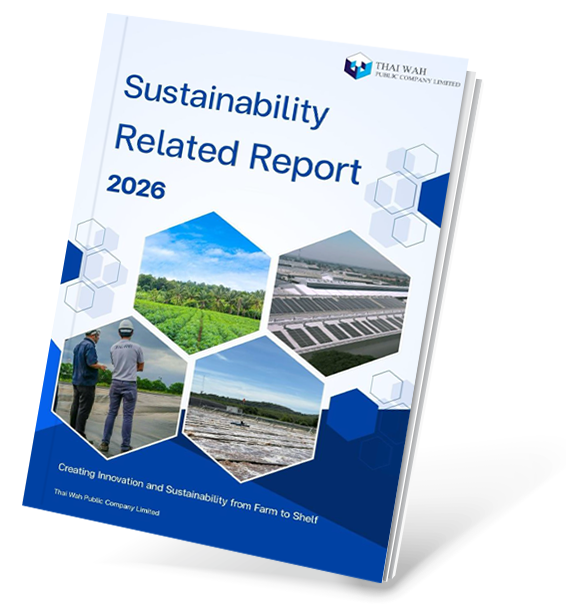566x614 pixels.
Task: Click the solid blue hexagon at right edge
Action: (433, 200)
